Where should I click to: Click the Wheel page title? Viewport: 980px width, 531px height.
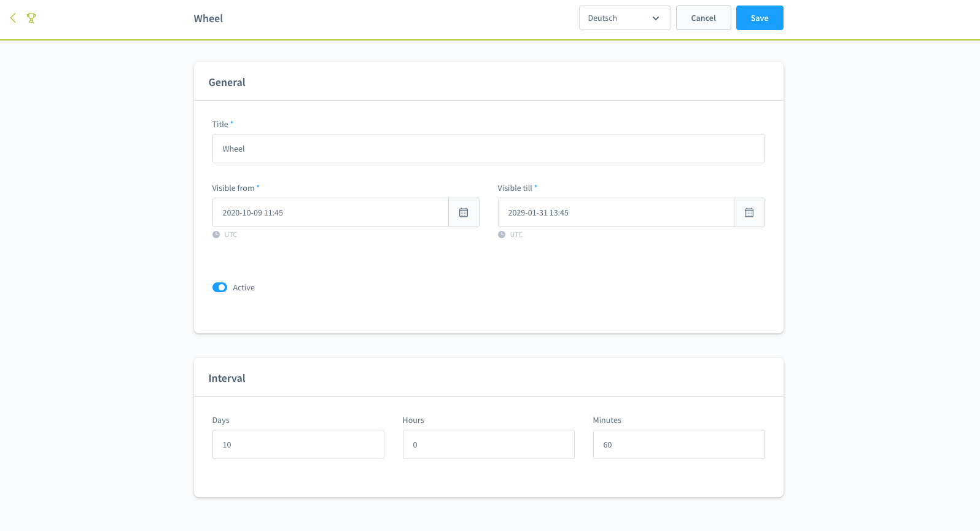(x=208, y=18)
